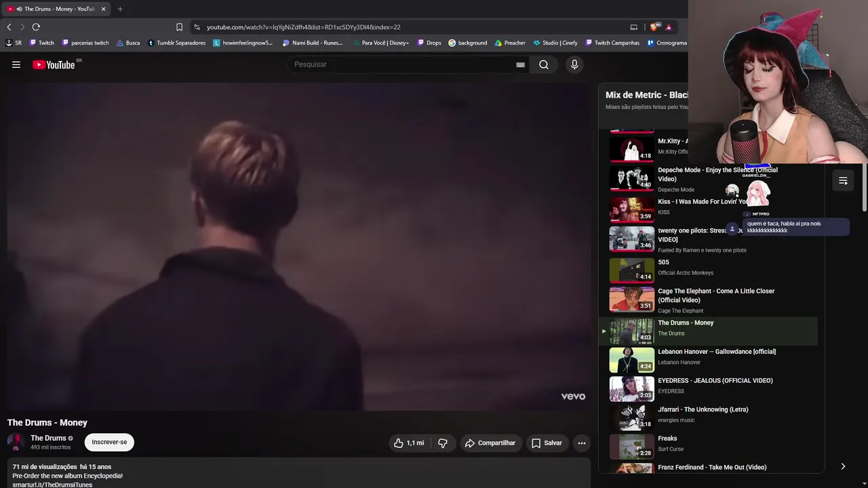Select the The Drums - Money tab
868x488 pixels.
pyautogui.click(x=56, y=9)
